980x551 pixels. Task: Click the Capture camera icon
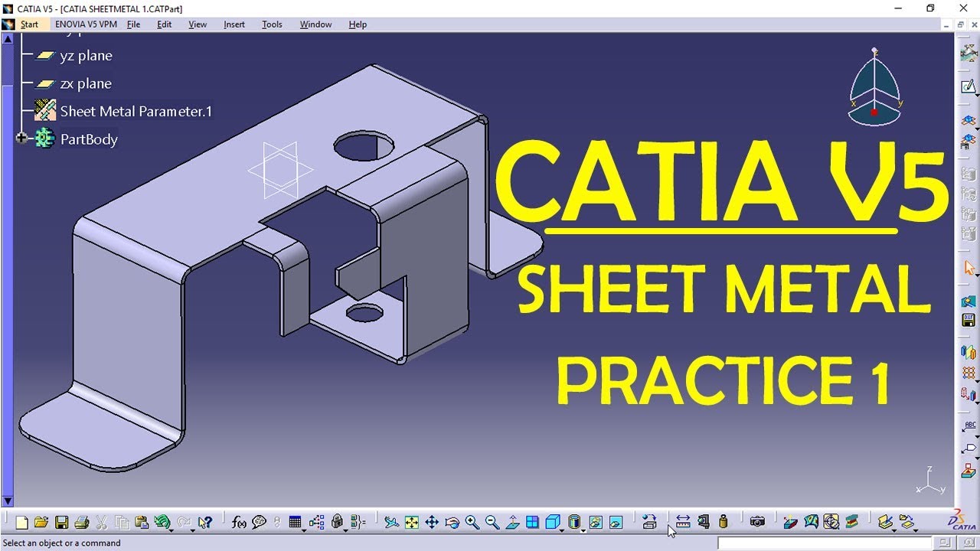757,523
